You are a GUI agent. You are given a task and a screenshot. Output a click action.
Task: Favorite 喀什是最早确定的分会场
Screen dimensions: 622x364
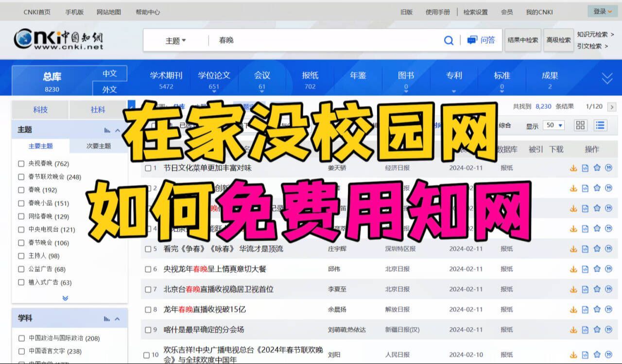click(x=597, y=329)
